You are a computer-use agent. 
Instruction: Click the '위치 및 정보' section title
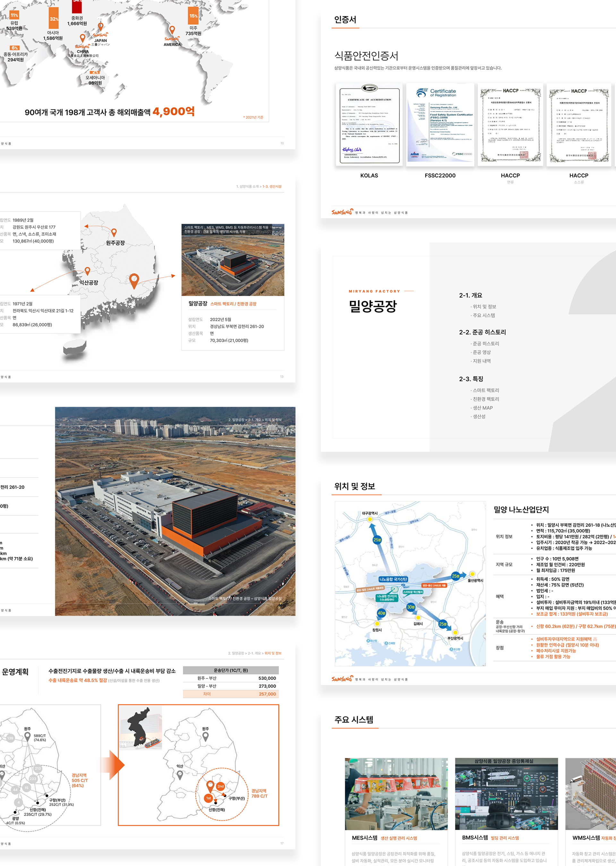[355, 486]
